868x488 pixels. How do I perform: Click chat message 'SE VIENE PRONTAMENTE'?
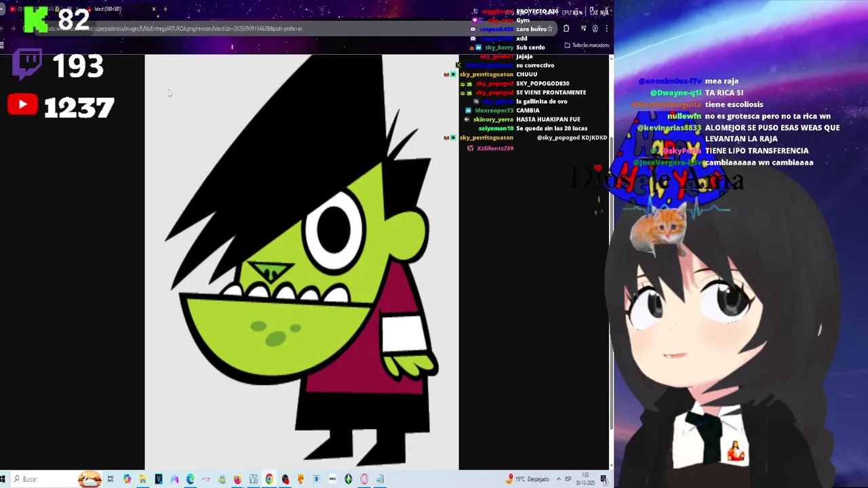(551, 92)
